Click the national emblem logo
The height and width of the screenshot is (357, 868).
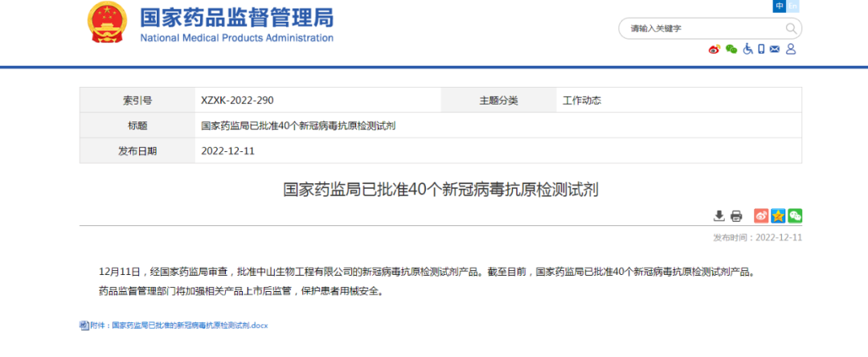(x=108, y=23)
